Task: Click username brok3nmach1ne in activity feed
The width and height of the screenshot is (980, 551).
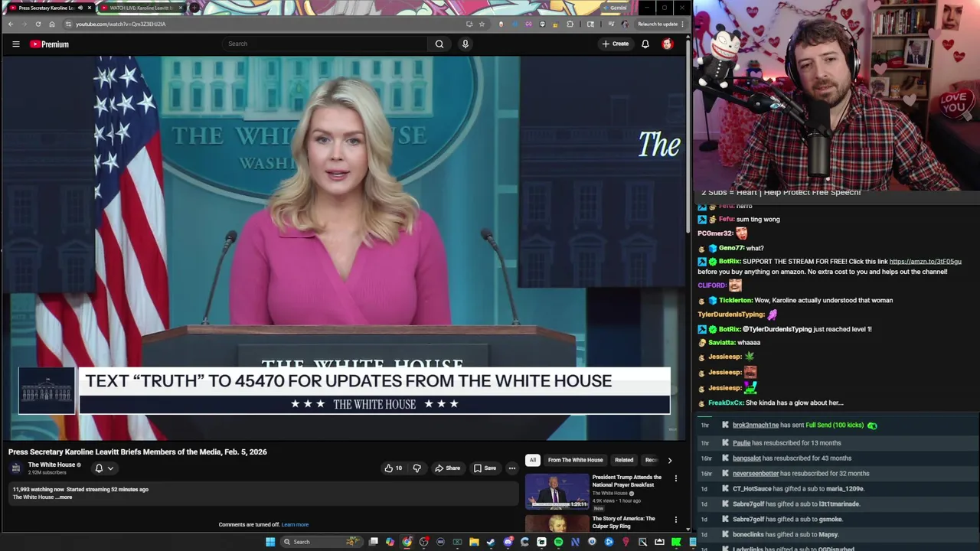Action: (x=755, y=425)
